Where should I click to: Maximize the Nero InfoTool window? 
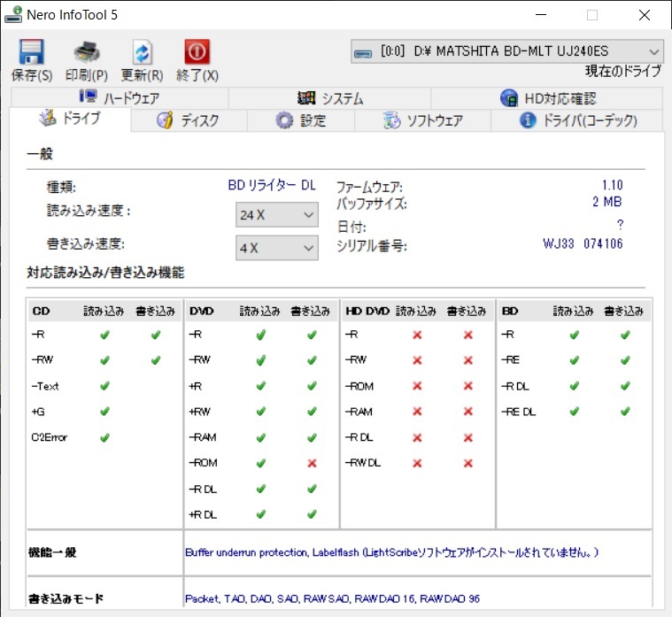[591, 15]
